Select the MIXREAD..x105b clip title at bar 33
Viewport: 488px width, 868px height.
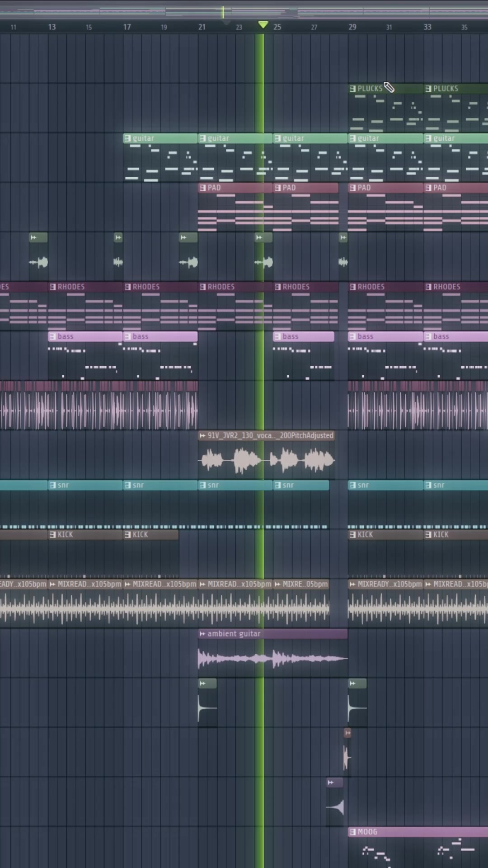tap(460, 584)
